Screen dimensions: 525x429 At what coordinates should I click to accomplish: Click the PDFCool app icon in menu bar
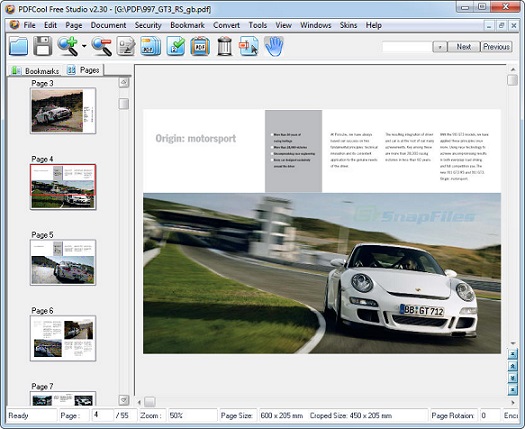(x=14, y=25)
